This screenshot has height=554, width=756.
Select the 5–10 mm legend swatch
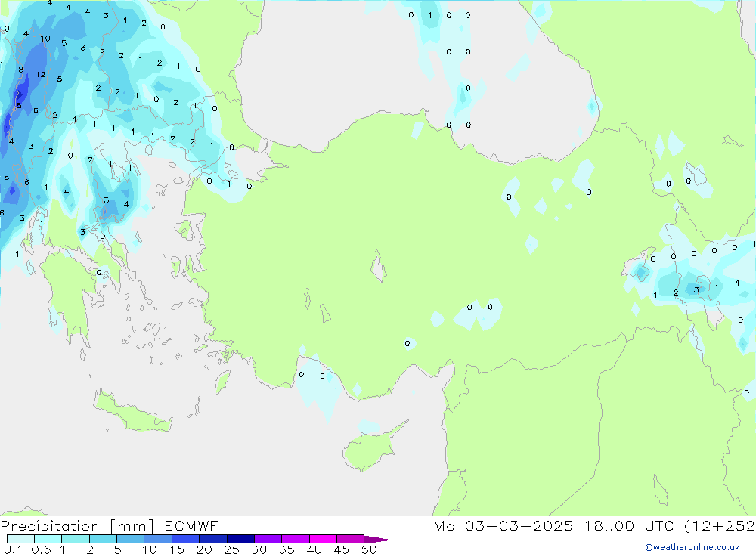click(130, 539)
